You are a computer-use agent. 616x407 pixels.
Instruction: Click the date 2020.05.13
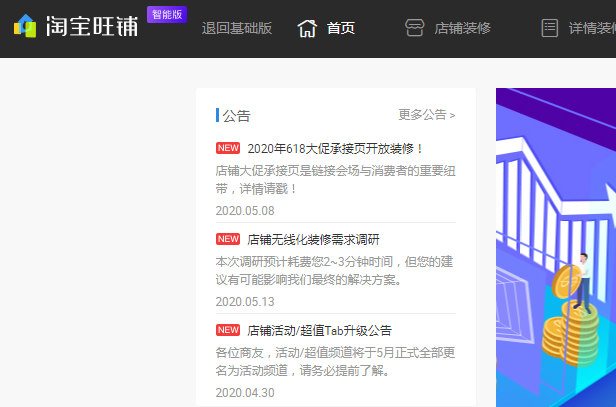(x=245, y=302)
